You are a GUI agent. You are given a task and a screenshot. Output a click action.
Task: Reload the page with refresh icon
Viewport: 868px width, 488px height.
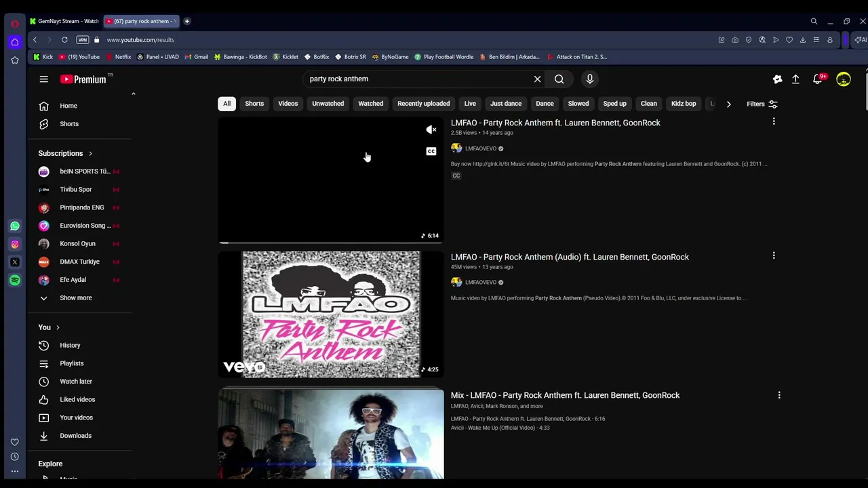(64, 40)
